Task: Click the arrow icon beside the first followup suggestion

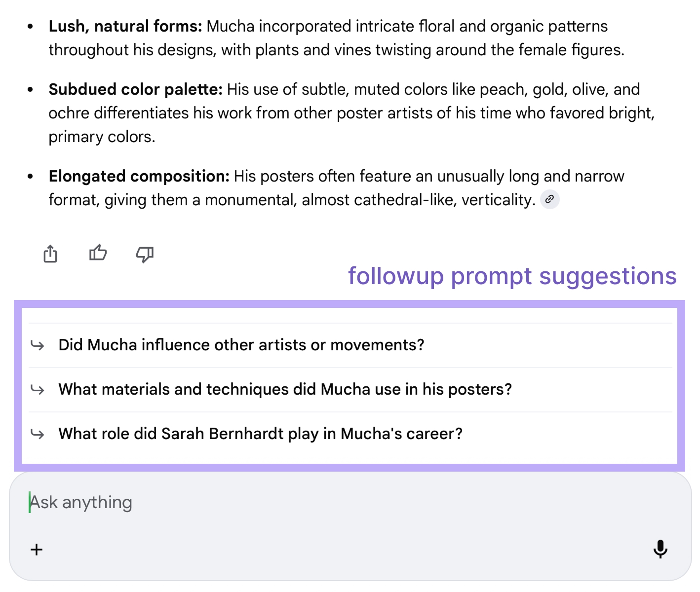Action: click(38, 345)
